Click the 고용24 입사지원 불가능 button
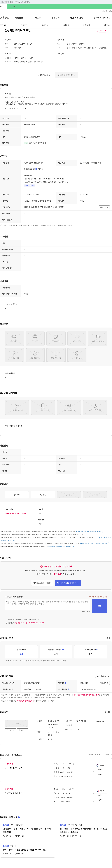The width and height of the screenshot is (112, 868). [66, 75]
